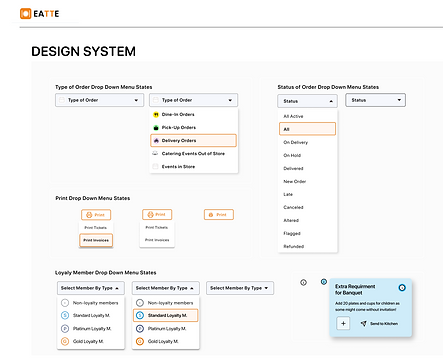Click the icon in the closed Type of Order dropdown
Image resolution: width=443 pixels, height=362 pixels.
click(x=62, y=100)
